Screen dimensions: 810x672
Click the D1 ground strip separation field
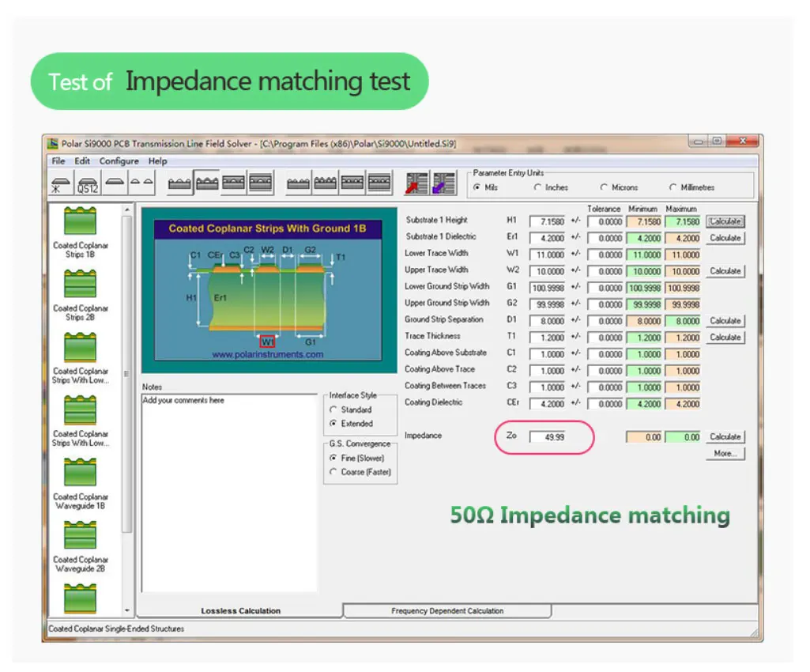[x=547, y=321]
